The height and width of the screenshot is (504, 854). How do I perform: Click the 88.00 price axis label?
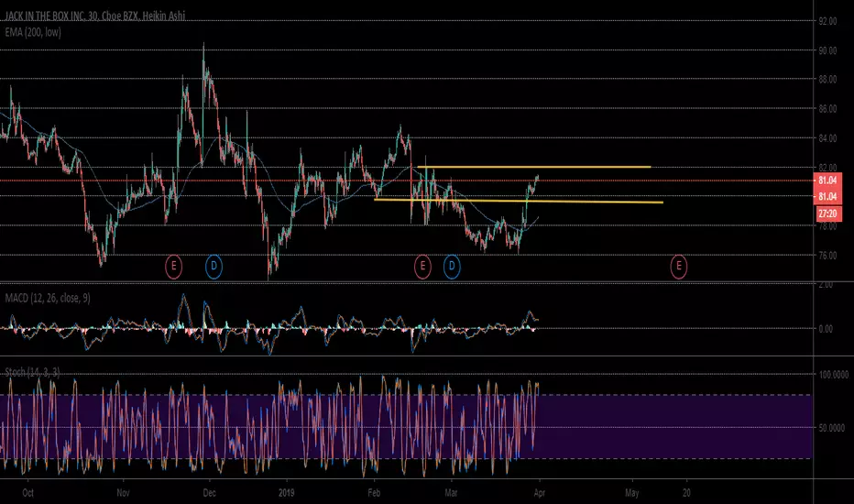click(x=827, y=80)
